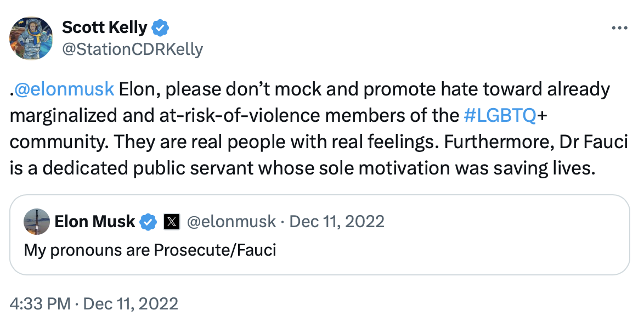Click the "Dr Fauci" text in main tweet
This screenshot has width=644, height=327.
tap(591, 142)
